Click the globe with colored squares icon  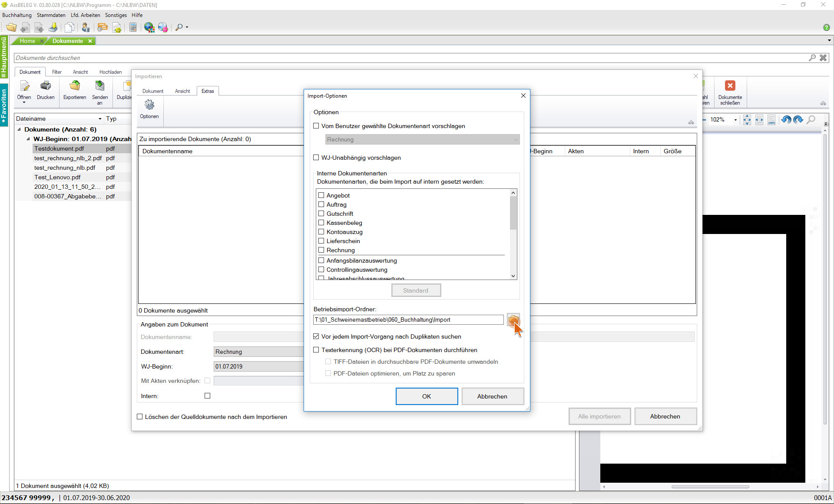click(x=149, y=27)
